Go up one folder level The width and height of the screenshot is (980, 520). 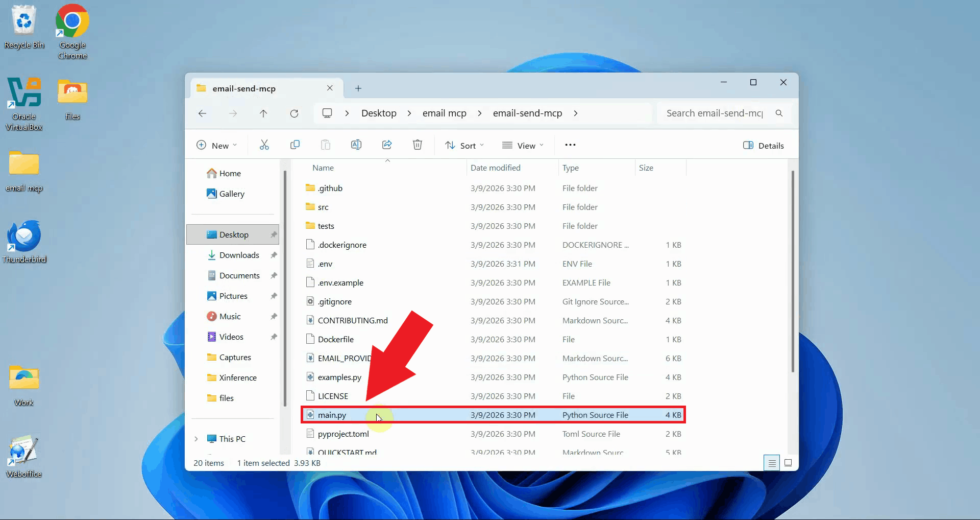(263, 113)
